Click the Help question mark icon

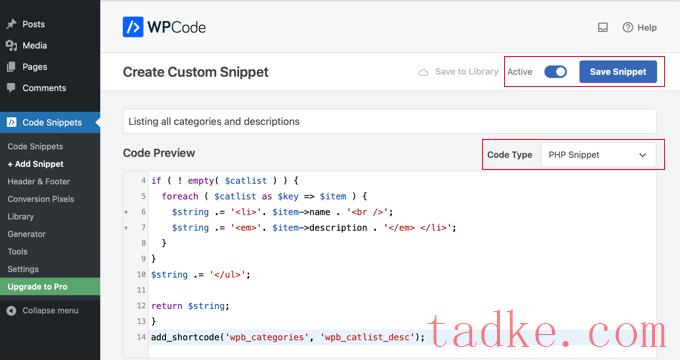(x=627, y=27)
